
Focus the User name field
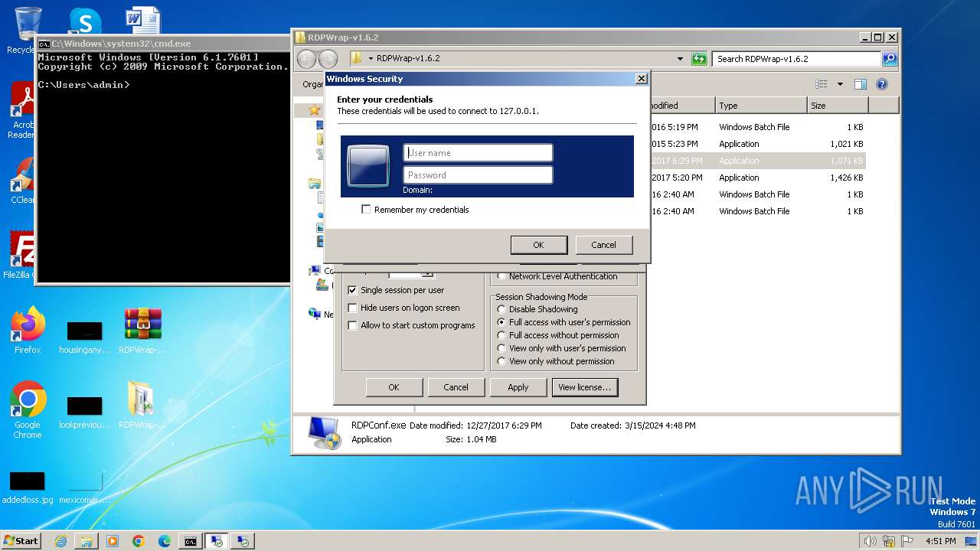pos(478,153)
